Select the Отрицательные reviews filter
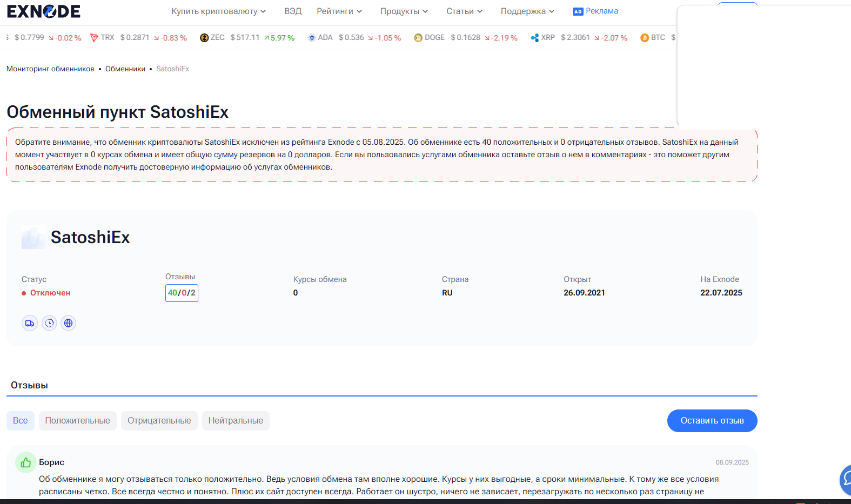 click(159, 421)
